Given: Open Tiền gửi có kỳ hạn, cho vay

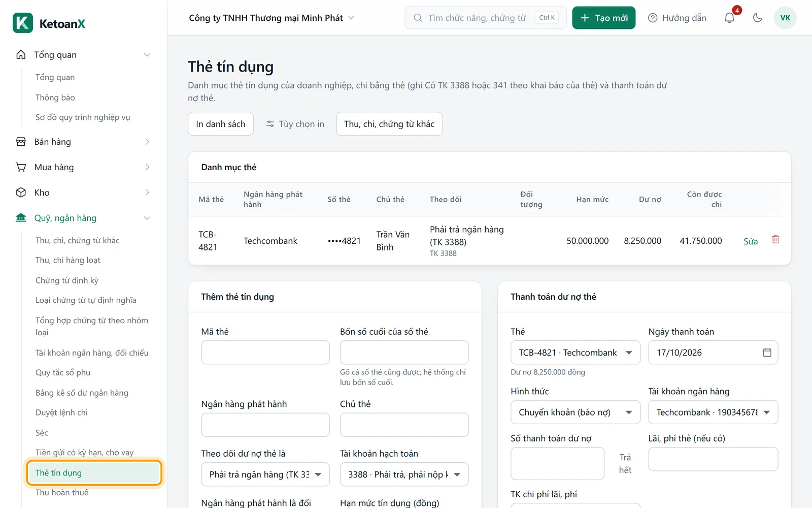Looking at the screenshot, I should (84, 453).
